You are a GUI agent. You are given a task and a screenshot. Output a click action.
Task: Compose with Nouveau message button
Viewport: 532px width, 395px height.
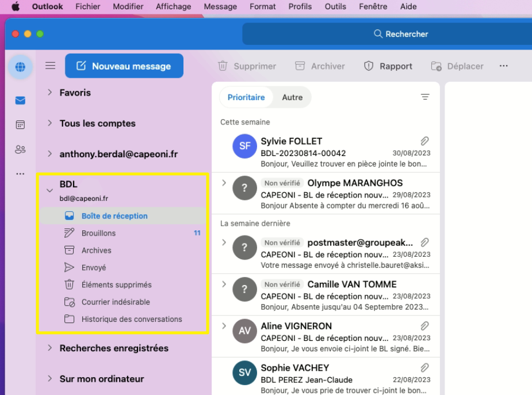coord(124,66)
